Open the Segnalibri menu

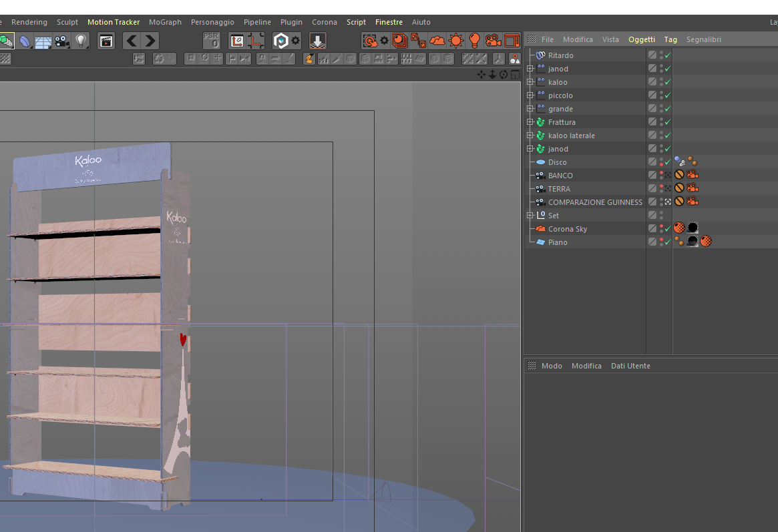click(704, 39)
